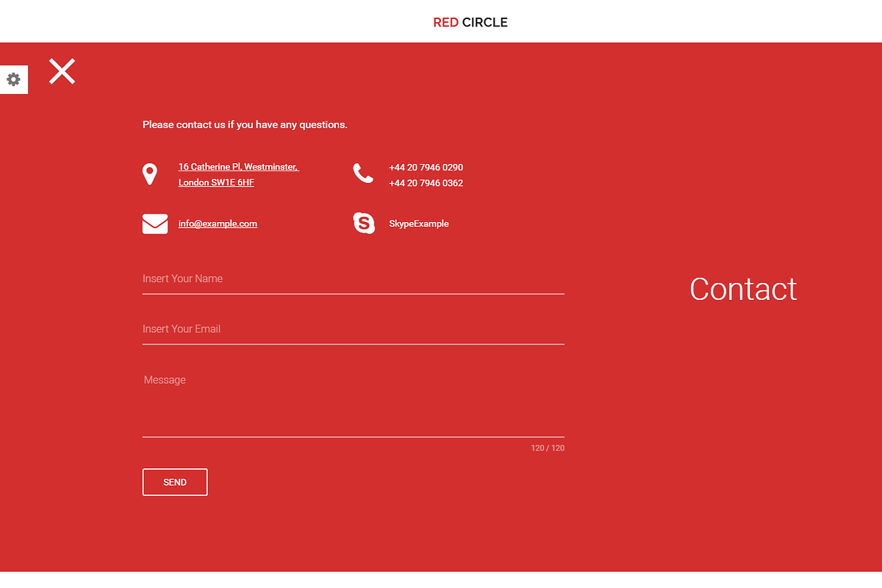The width and height of the screenshot is (882, 588).
Task: Click the Contact heading text
Action: [743, 289]
